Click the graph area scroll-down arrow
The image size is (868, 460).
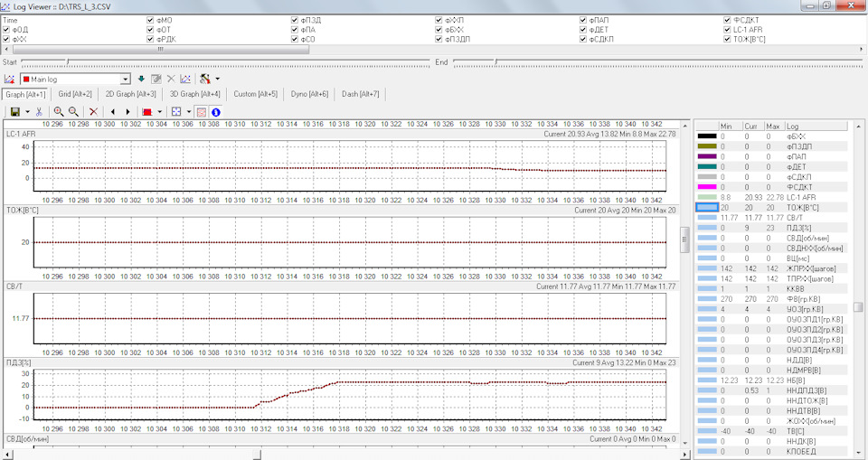(x=684, y=443)
